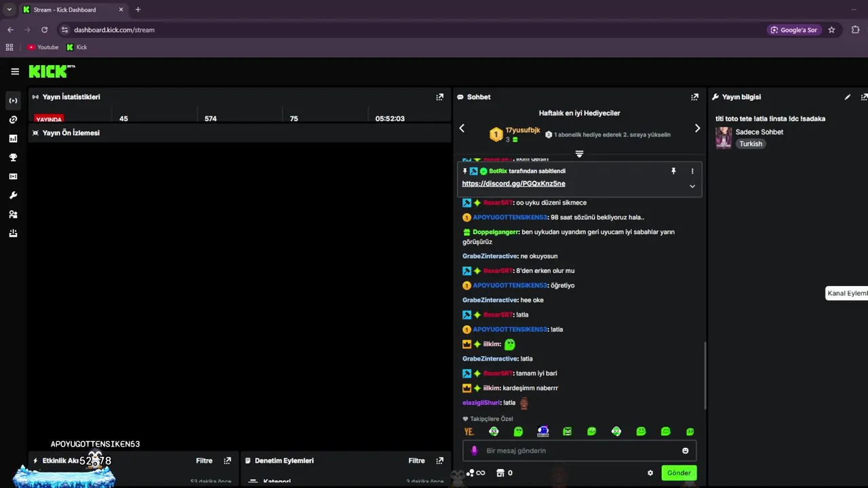Click username elazigliShuri in chat
Screen dimensions: 868x488
pos(481,403)
